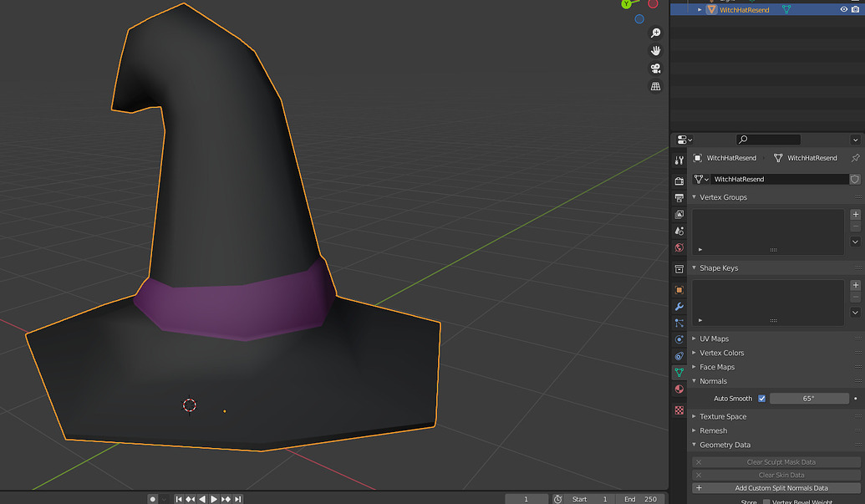Screen dimensions: 865x504
Task: Click the End frame 250 field
Action: (x=640, y=499)
